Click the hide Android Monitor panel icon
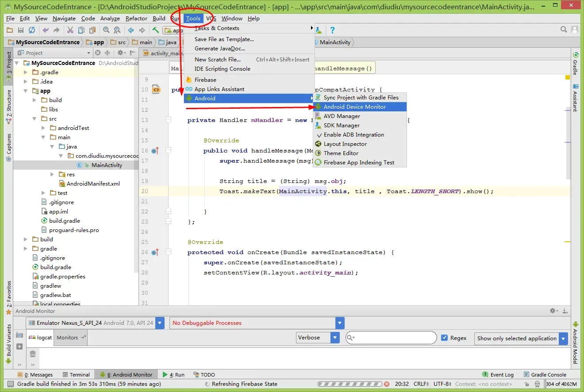 (564, 311)
